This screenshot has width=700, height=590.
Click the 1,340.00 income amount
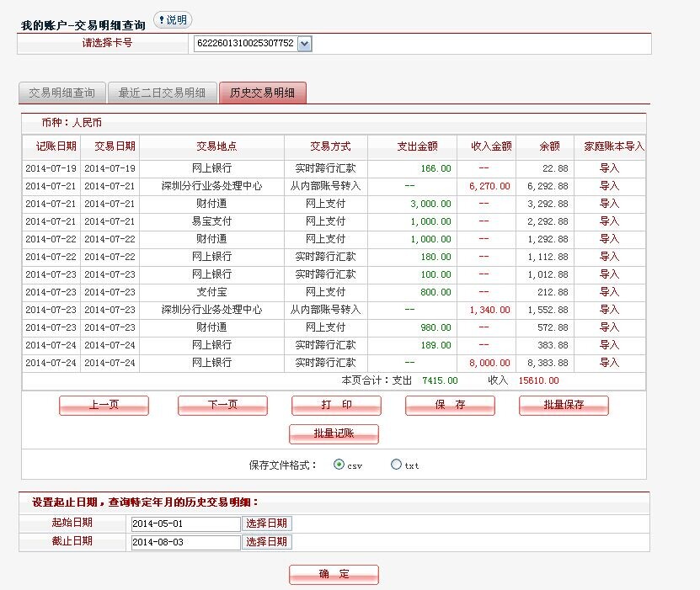489,310
